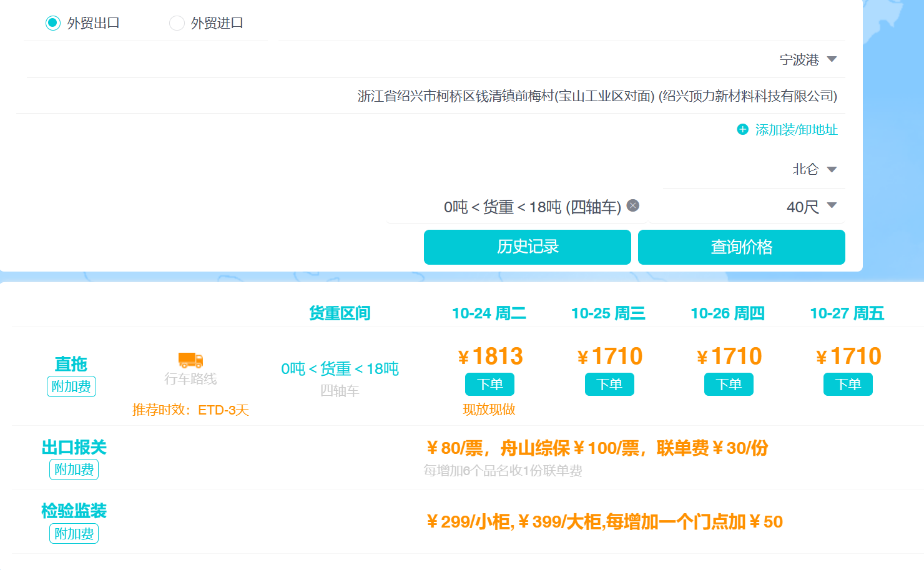Select the 外贸进口 radio button
The height and width of the screenshot is (570, 924).
[177, 23]
